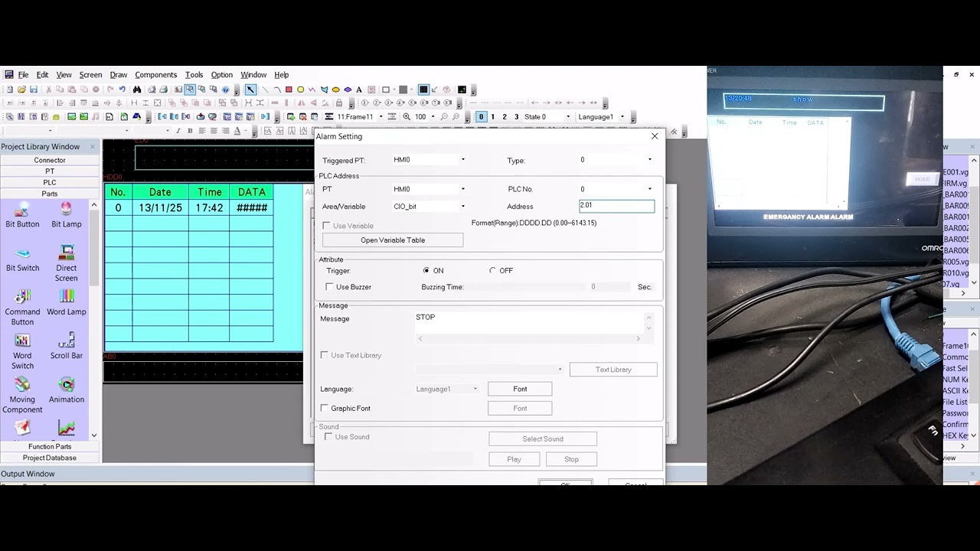Select the Bit Lamp part
This screenshot has height=551, width=980.
point(67,215)
